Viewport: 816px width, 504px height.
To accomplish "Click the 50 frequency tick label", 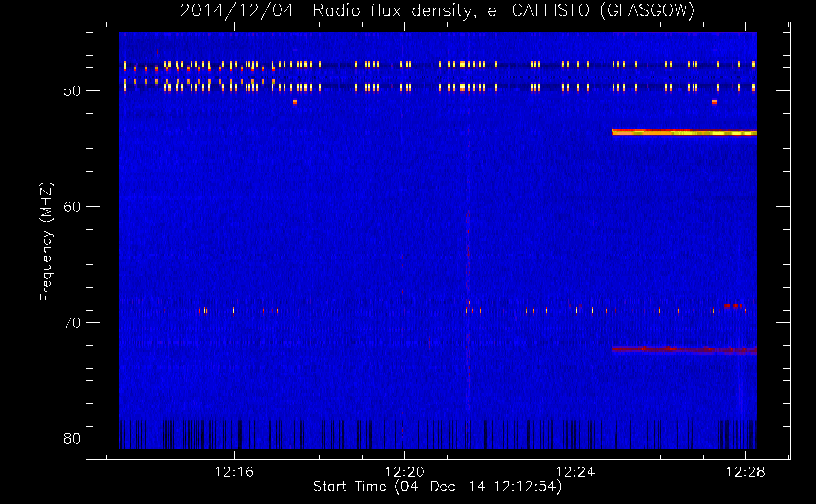I will click(x=72, y=91).
